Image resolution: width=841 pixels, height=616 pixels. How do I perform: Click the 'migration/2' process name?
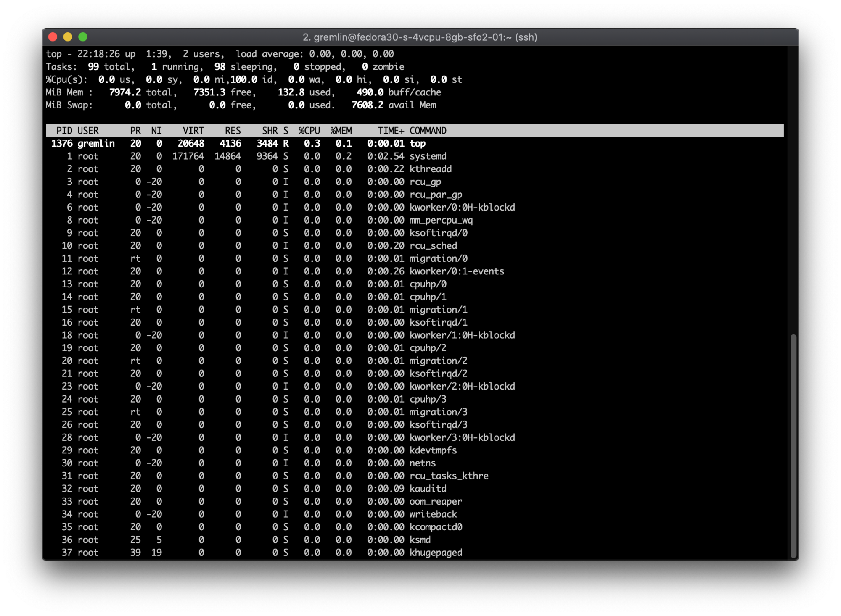(x=439, y=361)
